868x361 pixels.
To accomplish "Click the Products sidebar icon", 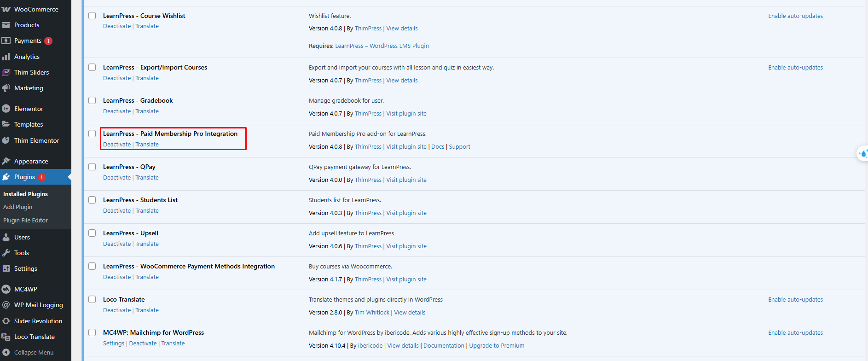I will 6,25.
